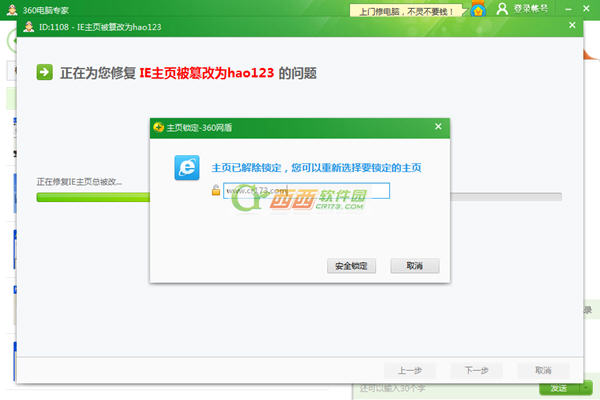The height and width of the screenshot is (400, 600).
Task: Click the 安全锁定 button
Action: 351,266
